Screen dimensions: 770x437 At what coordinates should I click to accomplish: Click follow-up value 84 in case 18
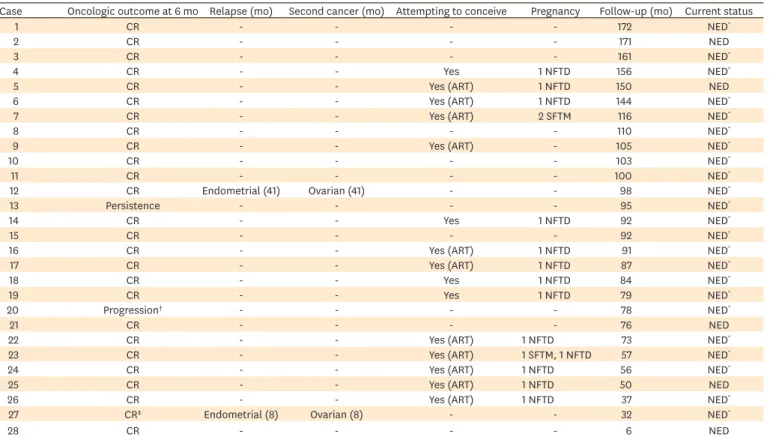(x=626, y=280)
